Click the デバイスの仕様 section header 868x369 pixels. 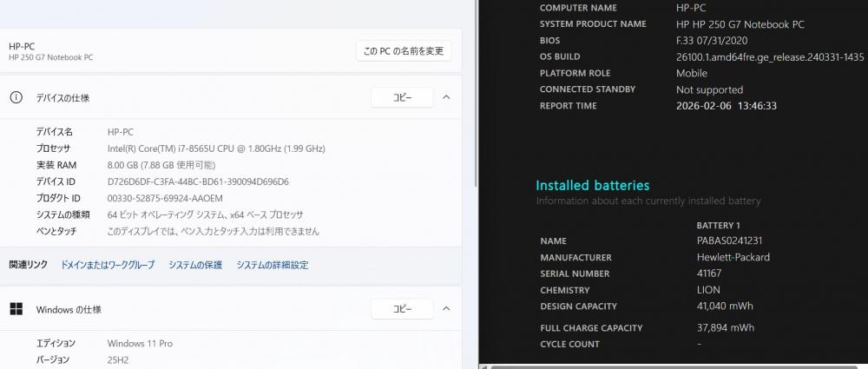(62, 98)
